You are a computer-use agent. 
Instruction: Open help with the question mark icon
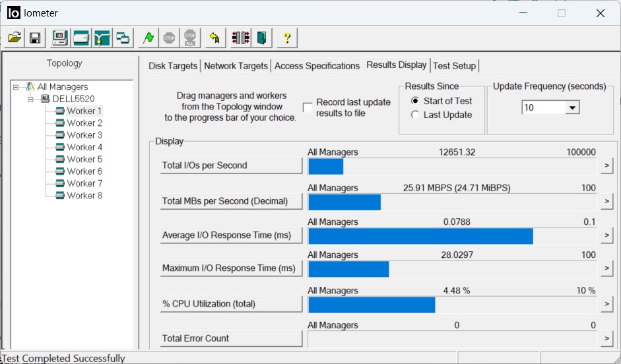(x=286, y=38)
